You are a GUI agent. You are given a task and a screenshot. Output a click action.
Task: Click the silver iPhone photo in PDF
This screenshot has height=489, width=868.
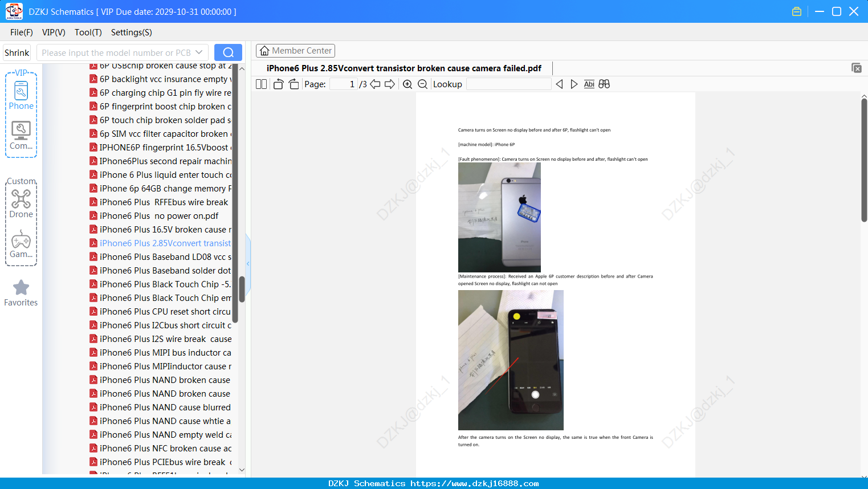click(499, 217)
